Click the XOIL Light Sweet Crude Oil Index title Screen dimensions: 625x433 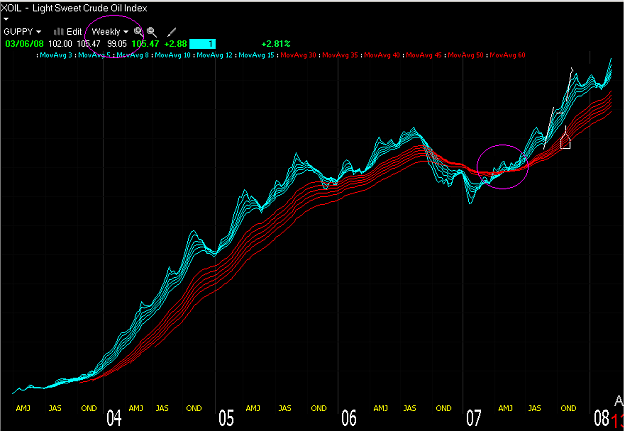[74, 8]
